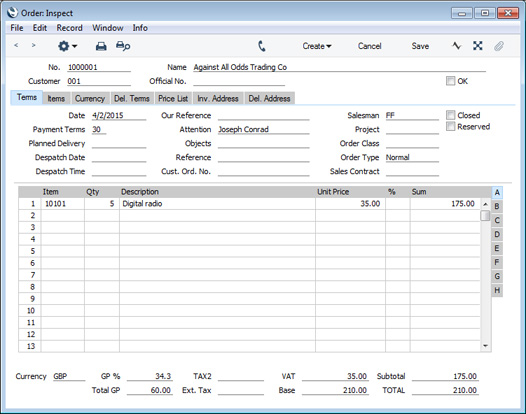Click the Planned Delivery input field
The height and width of the screenshot is (414, 526).
coord(119,144)
